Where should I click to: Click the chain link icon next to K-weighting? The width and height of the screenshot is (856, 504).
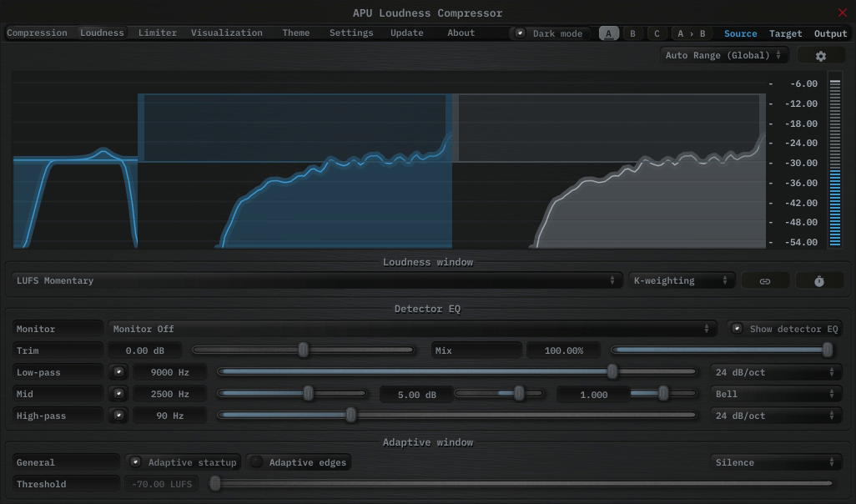click(765, 280)
